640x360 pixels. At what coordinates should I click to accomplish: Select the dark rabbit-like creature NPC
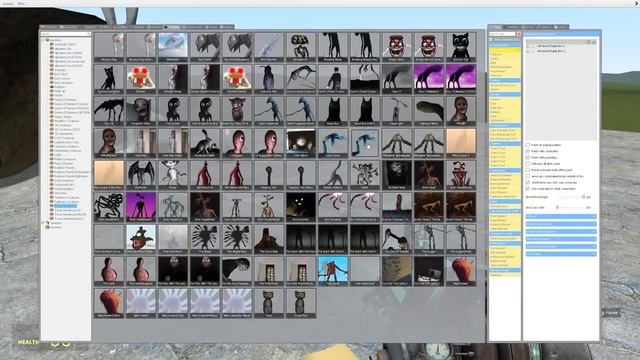pyautogui.click(x=205, y=142)
